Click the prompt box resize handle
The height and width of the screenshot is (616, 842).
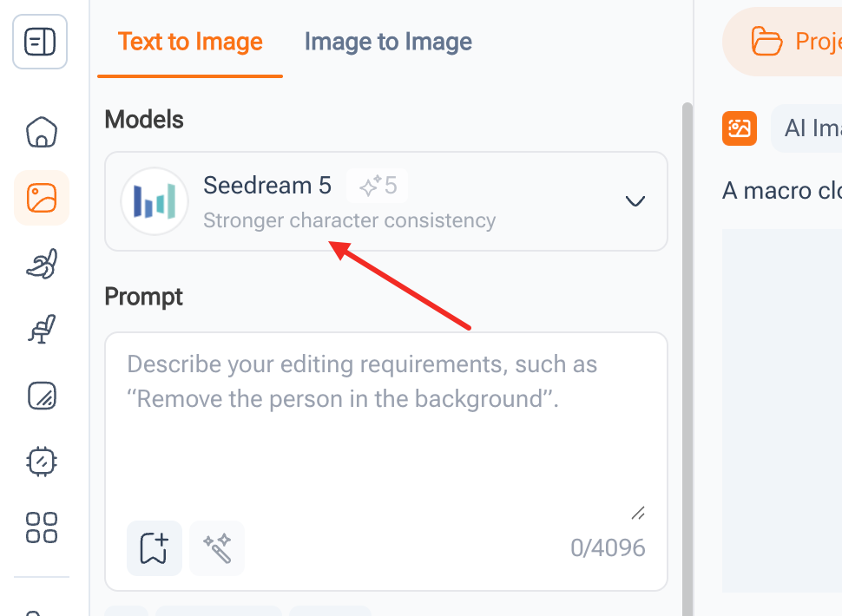(x=638, y=513)
